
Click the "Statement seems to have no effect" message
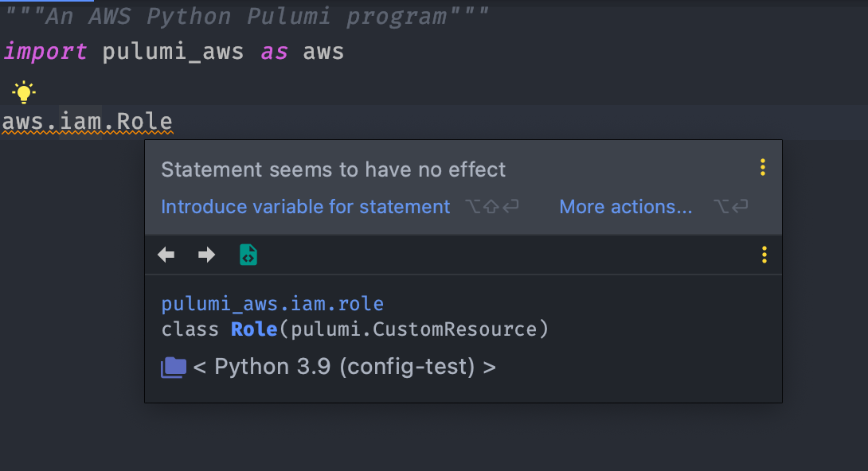(x=333, y=169)
